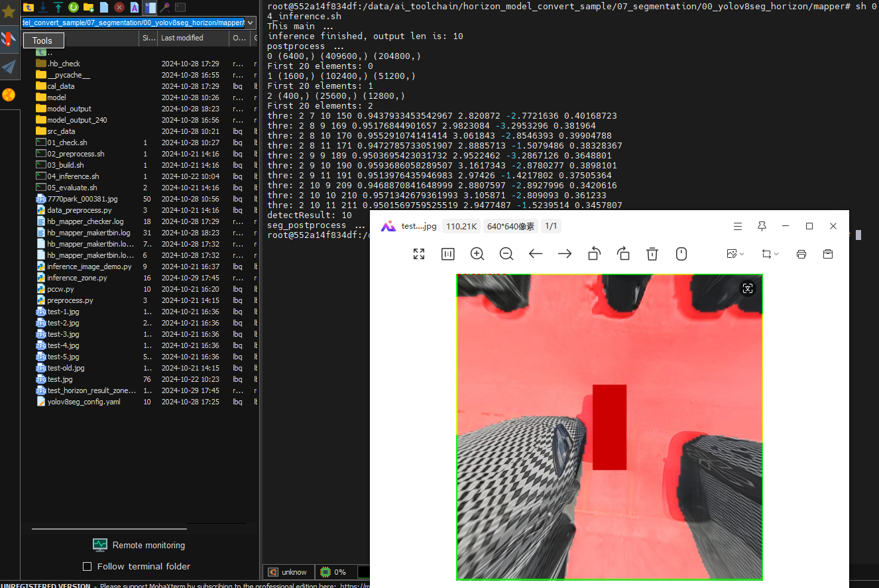
Task: Click the refresh folder icon in SFTP toolbar
Action: [x=74, y=7]
